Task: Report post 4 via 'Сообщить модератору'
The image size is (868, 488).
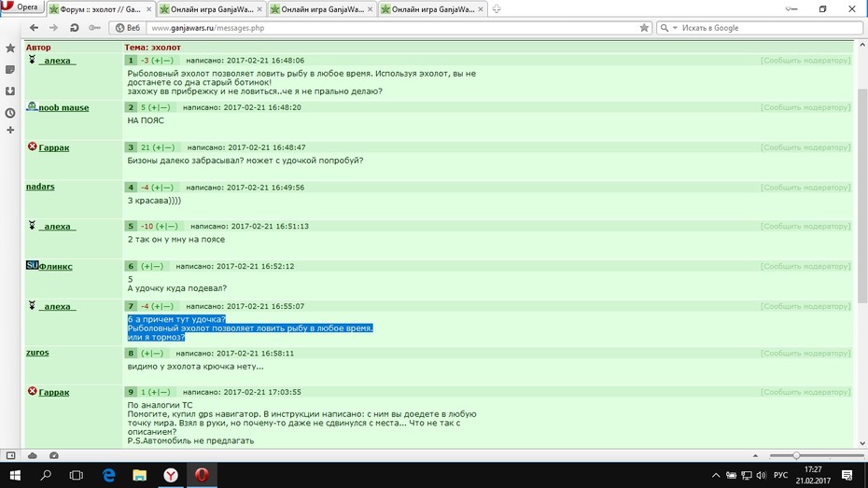Action: [805, 188]
